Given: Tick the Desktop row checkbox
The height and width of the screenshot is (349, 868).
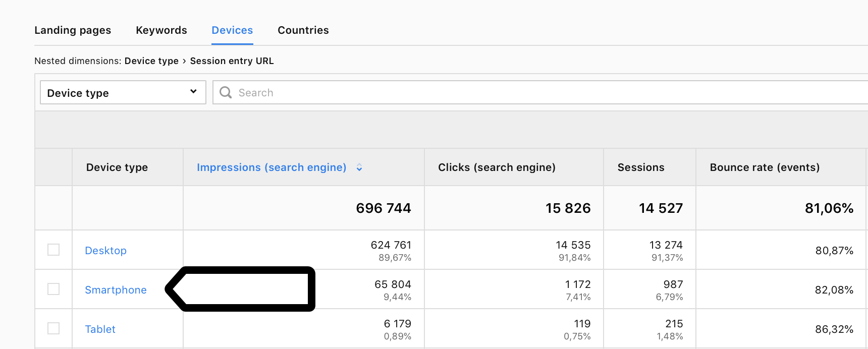Looking at the screenshot, I should tap(53, 250).
